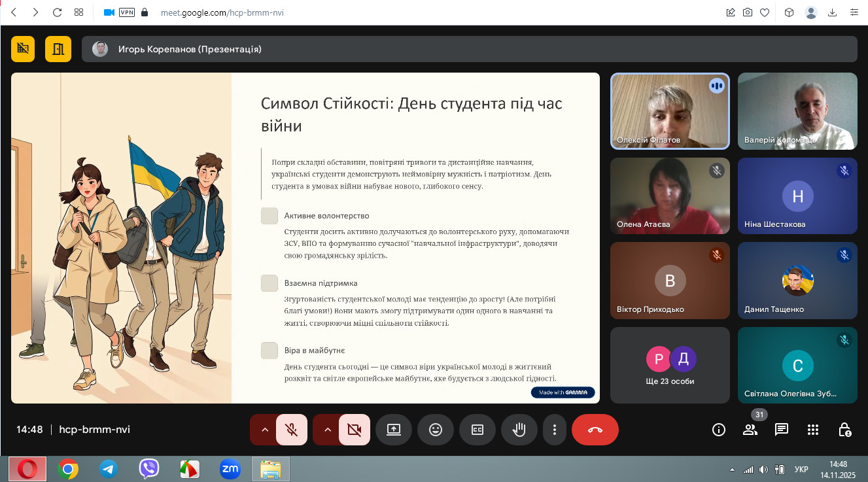Click the share screen button

click(x=394, y=430)
